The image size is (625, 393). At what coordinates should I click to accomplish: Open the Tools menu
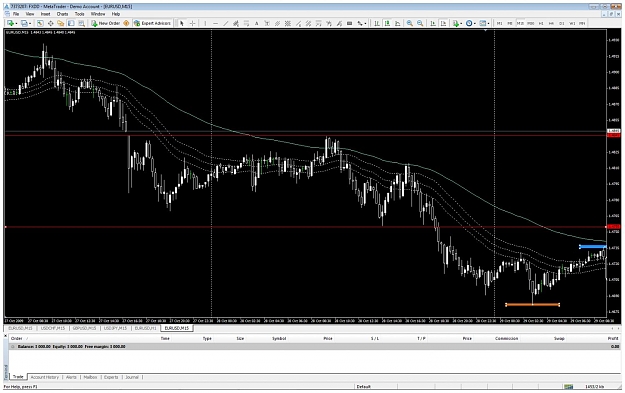coord(80,14)
